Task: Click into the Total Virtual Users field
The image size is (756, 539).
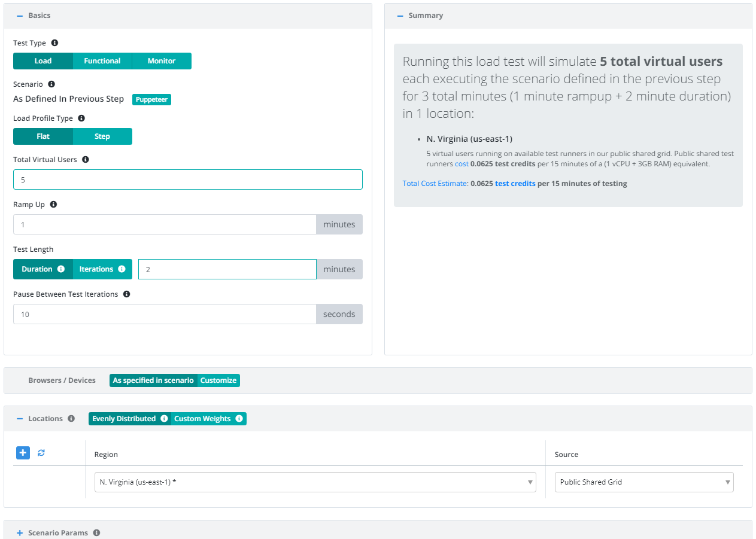Action: click(x=188, y=179)
